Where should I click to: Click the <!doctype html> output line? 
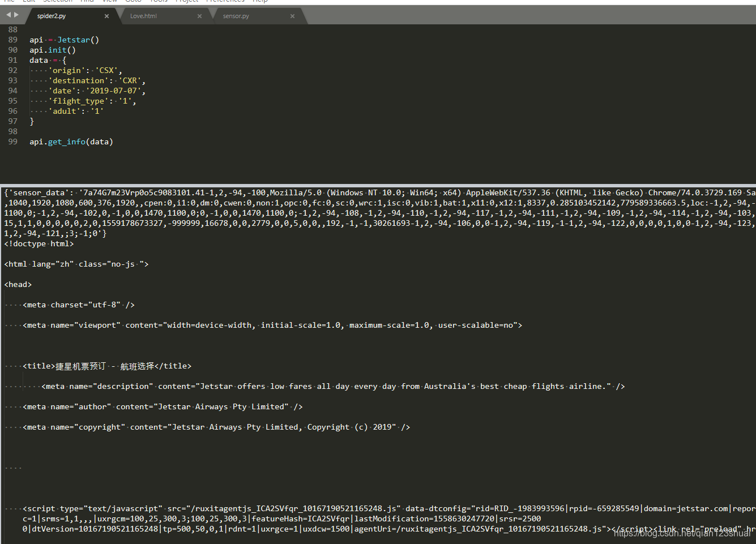click(x=39, y=243)
